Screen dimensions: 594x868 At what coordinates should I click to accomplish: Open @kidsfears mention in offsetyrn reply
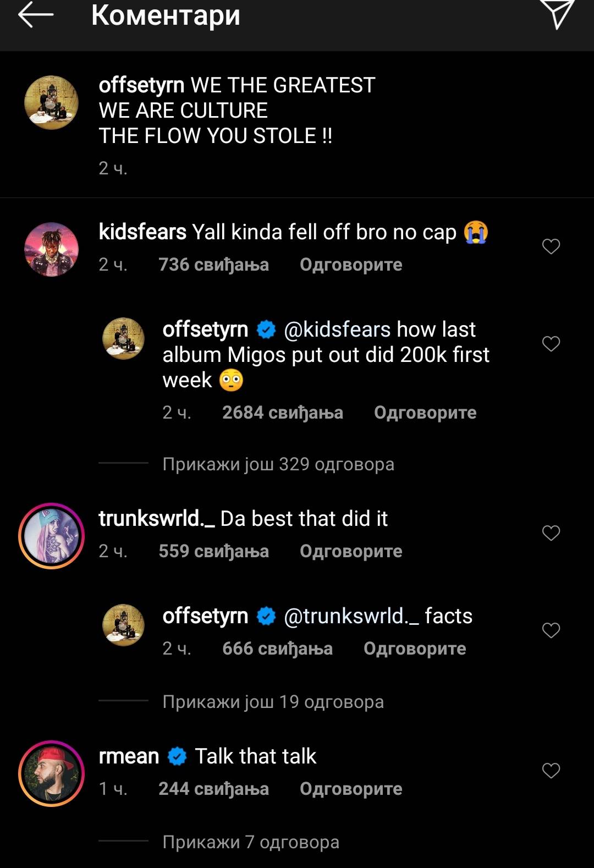coord(337,329)
